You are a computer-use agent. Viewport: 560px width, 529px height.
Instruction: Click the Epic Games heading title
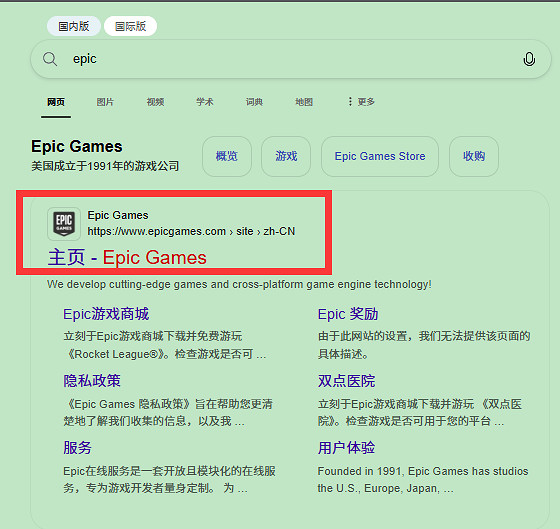[77, 146]
